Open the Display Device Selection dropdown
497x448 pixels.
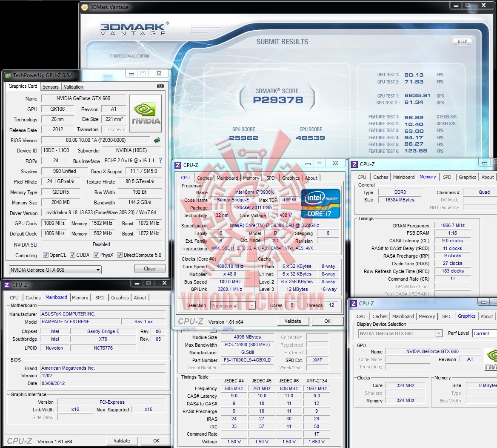coord(400,333)
